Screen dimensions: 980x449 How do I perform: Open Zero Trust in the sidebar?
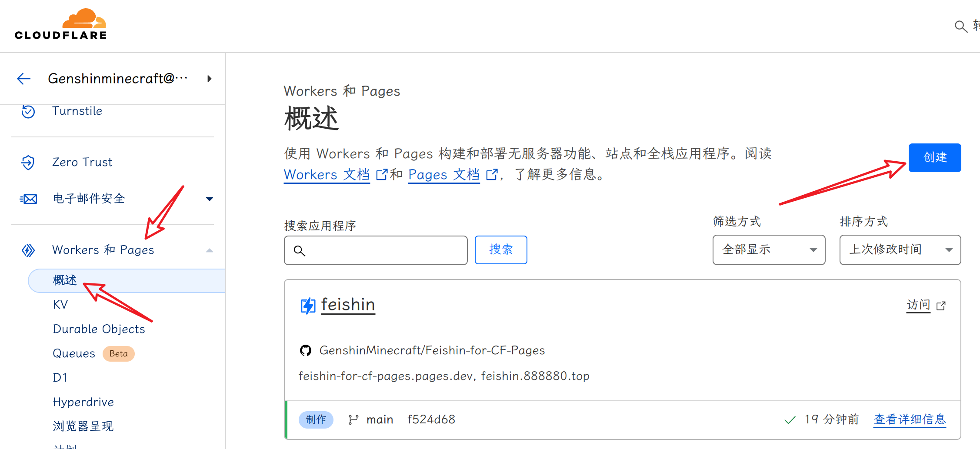pyautogui.click(x=82, y=162)
